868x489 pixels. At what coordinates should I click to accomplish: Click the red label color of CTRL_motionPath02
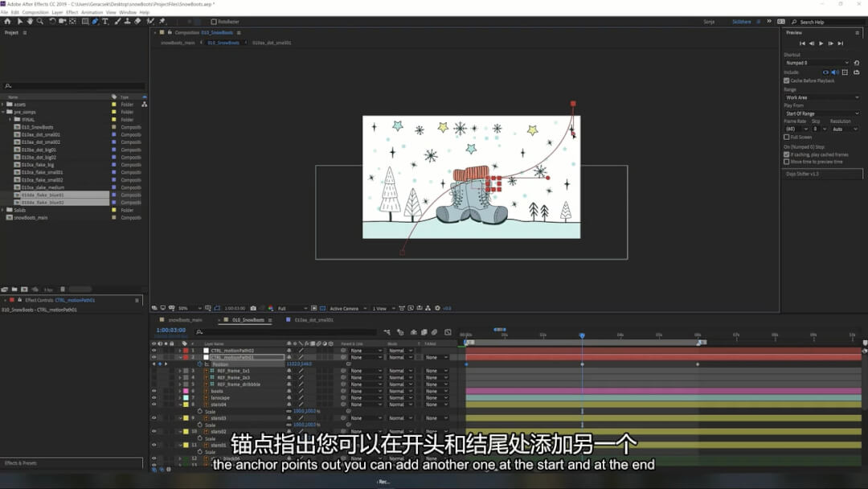(x=186, y=351)
